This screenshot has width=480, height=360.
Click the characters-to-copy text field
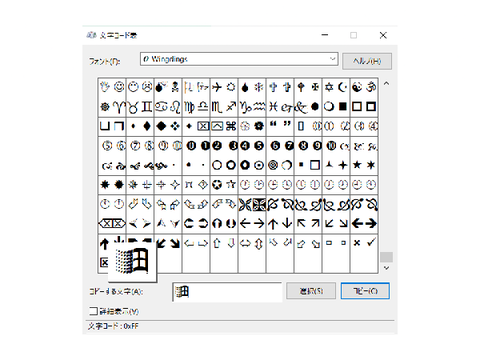pos(227,292)
